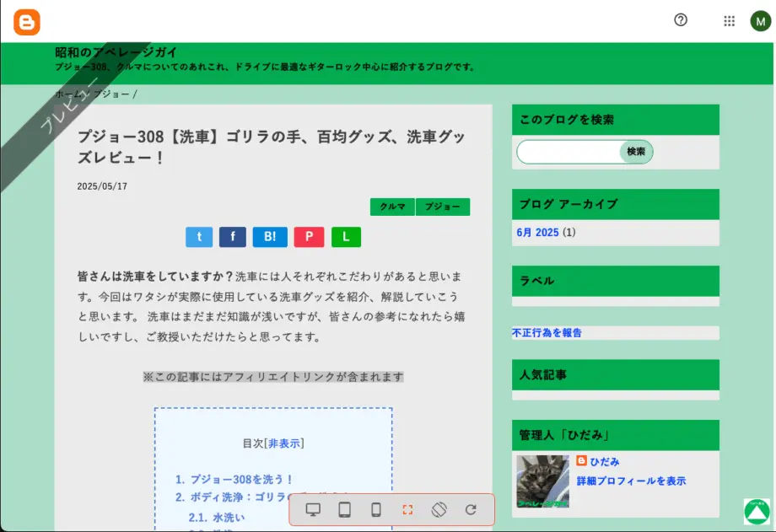Click the blog title 昭和のアベレージガイ

click(116, 52)
